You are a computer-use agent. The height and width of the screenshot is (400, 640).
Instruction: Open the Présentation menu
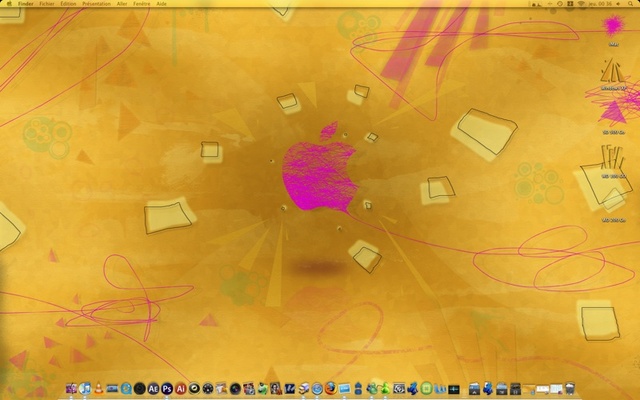pyautogui.click(x=96, y=4)
